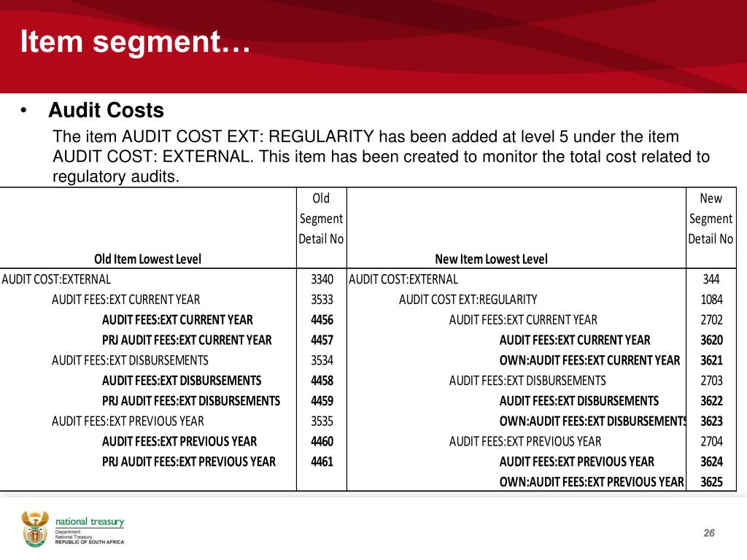747x560 pixels.
Task: Click AUDIT FEES:EXT CURRENT YEAR row numbered 3533
Action: (x=125, y=300)
